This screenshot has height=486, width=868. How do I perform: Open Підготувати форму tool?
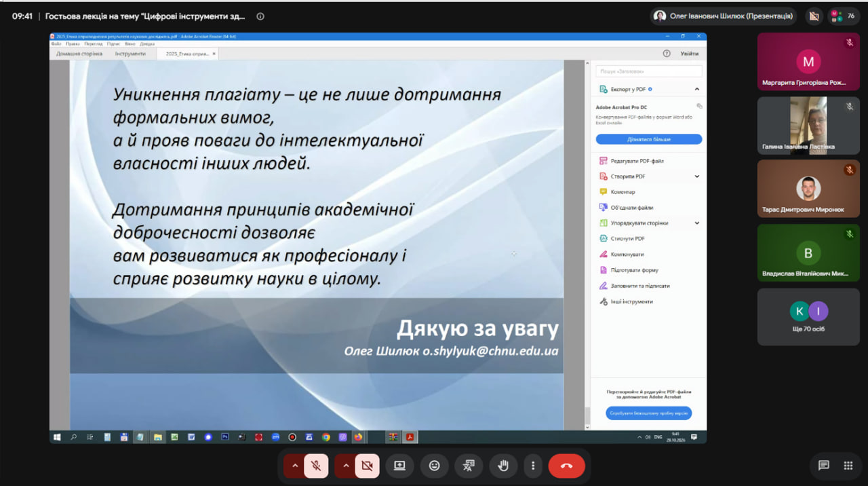629,270
